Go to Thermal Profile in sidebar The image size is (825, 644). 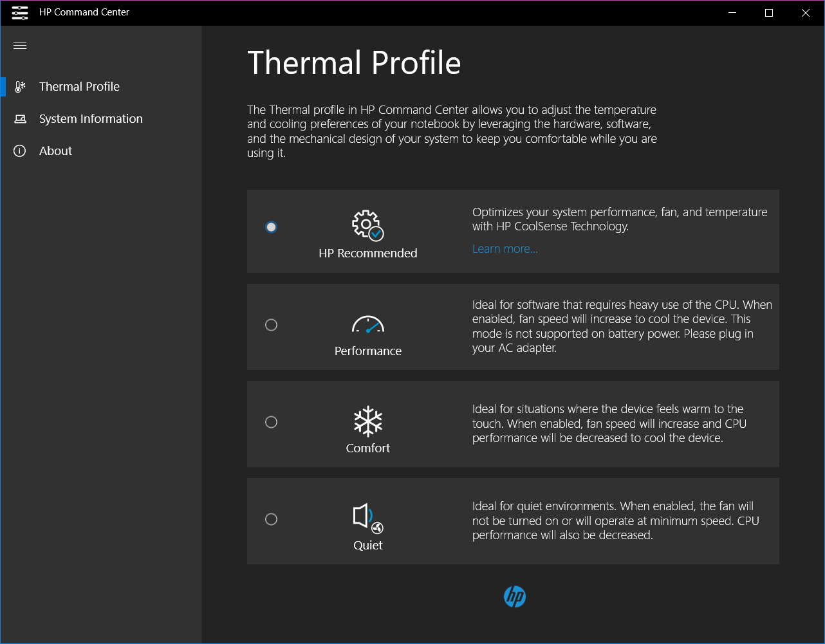pos(79,87)
